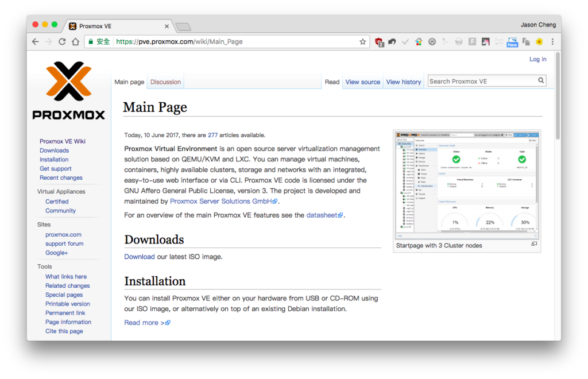Click the search magnifier in the wiki search box
The image size is (588, 379).
(x=541, y=80)
